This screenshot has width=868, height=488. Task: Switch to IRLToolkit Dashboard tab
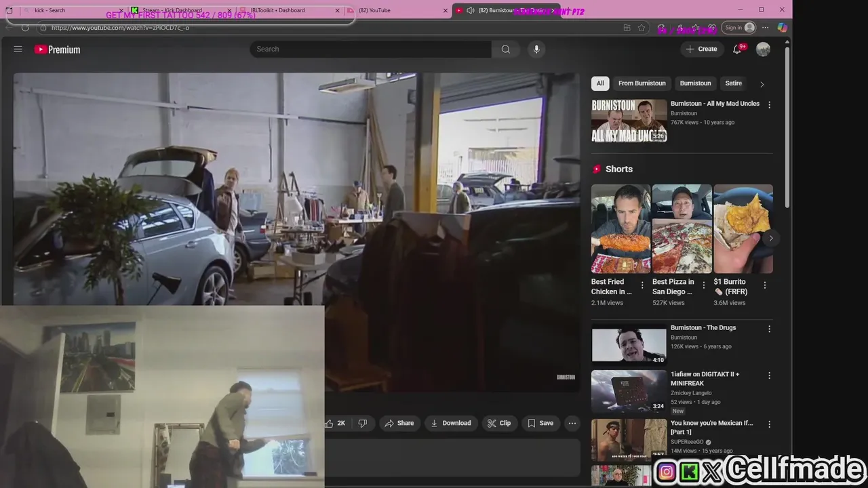point(288,10)
